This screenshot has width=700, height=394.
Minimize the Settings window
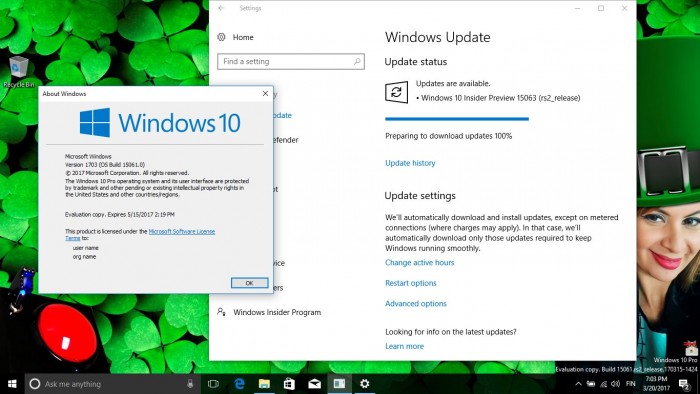point(578,8)
